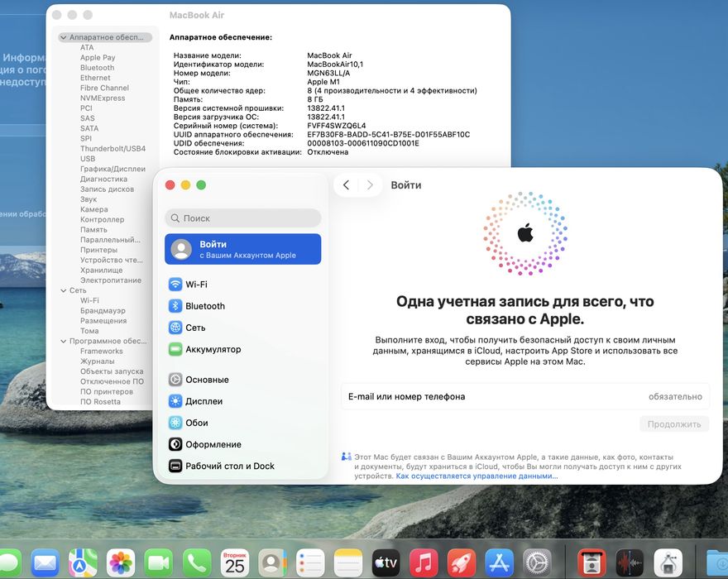Click System Settings gear in Dock
This screenshot has width=728, height=579.
point(537,562)
